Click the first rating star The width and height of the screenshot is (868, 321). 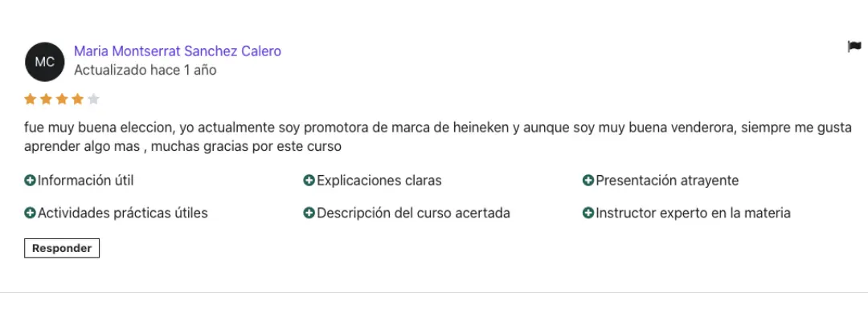pos(31,100)
